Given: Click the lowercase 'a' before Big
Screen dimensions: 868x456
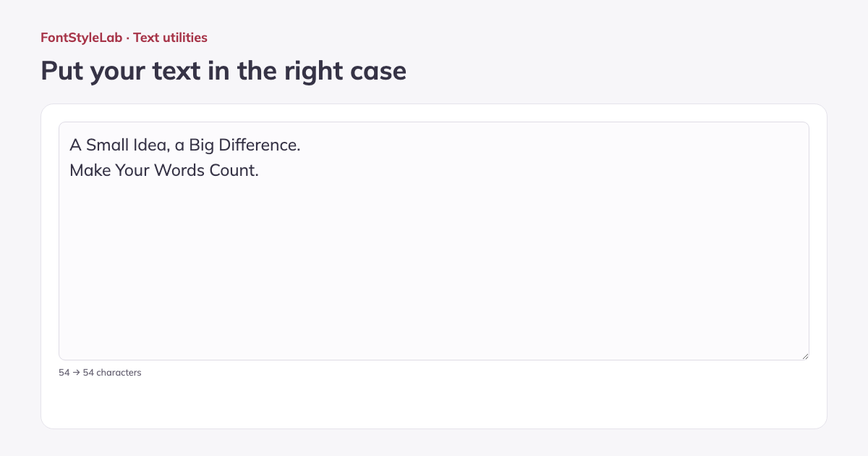Looking at the screenshot, I should tap(179, 146).
